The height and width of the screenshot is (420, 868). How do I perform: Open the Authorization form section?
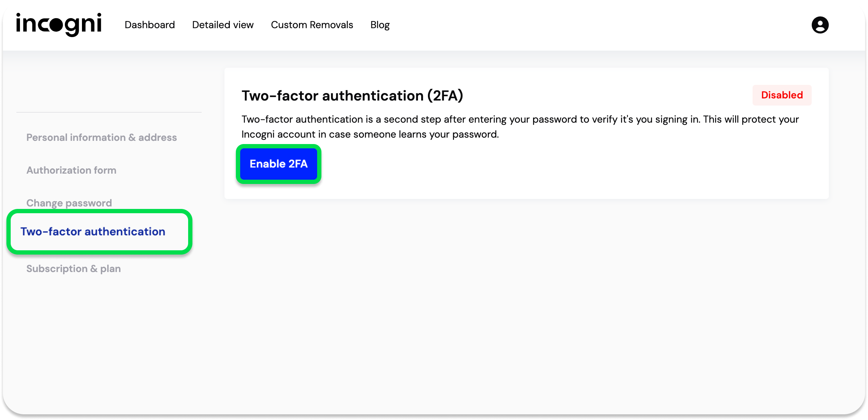tap(71, 170)
